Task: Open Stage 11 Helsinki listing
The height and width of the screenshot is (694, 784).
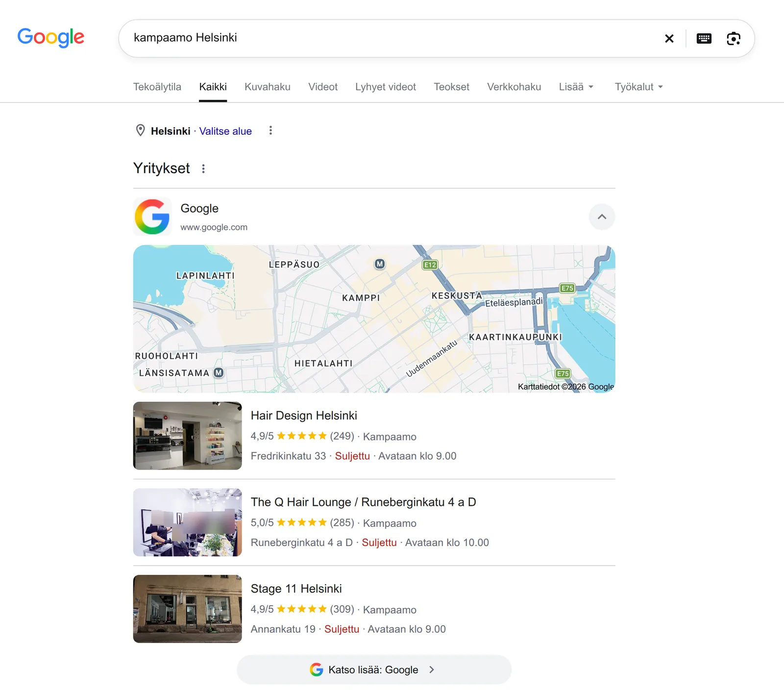Action: (296, 589)
